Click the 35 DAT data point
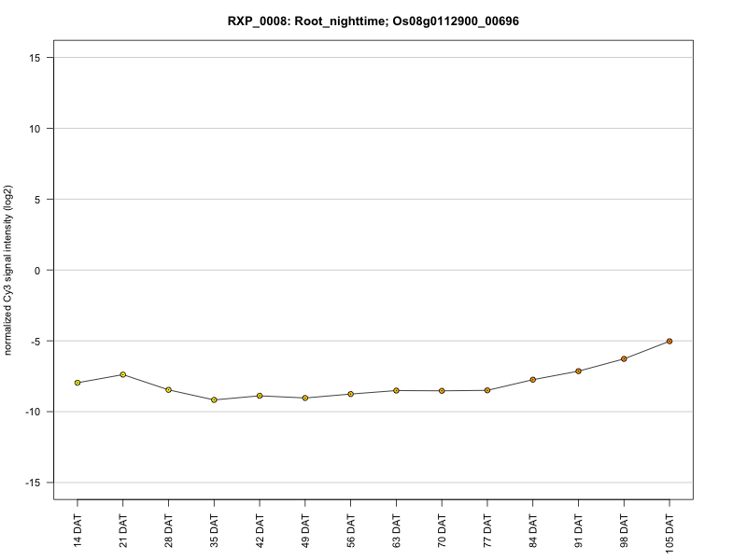 point(214,400)
